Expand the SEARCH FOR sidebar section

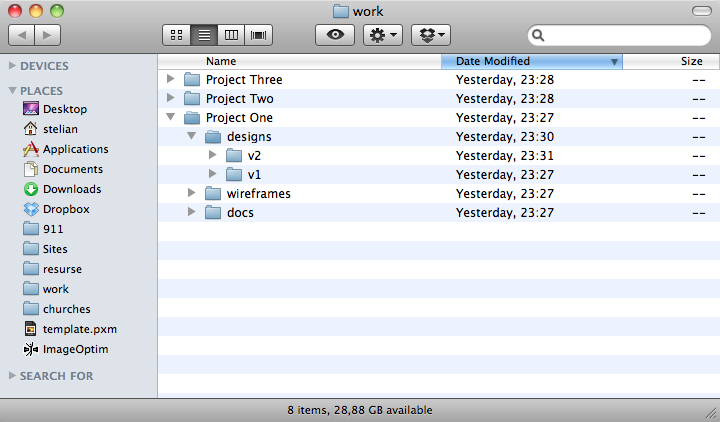click(12, 376)
